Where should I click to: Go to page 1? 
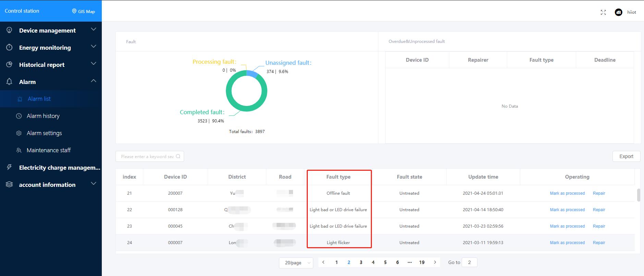(337, 262)
